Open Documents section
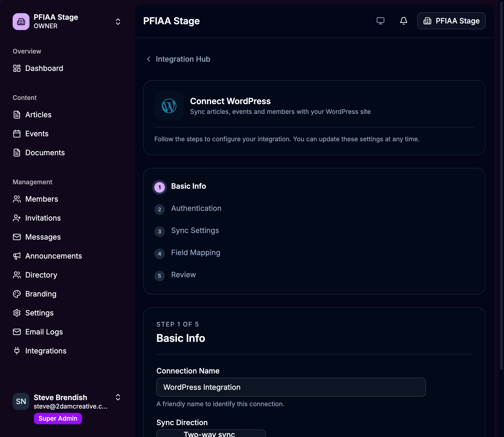This screenshot has width=504, height=437. pos(45,153)
